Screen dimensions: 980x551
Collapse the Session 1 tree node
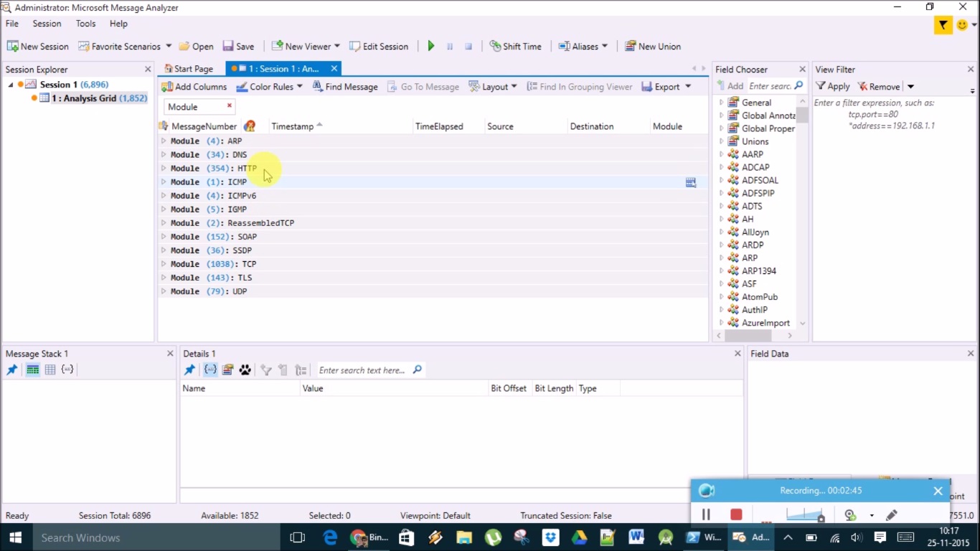(11, 85)
